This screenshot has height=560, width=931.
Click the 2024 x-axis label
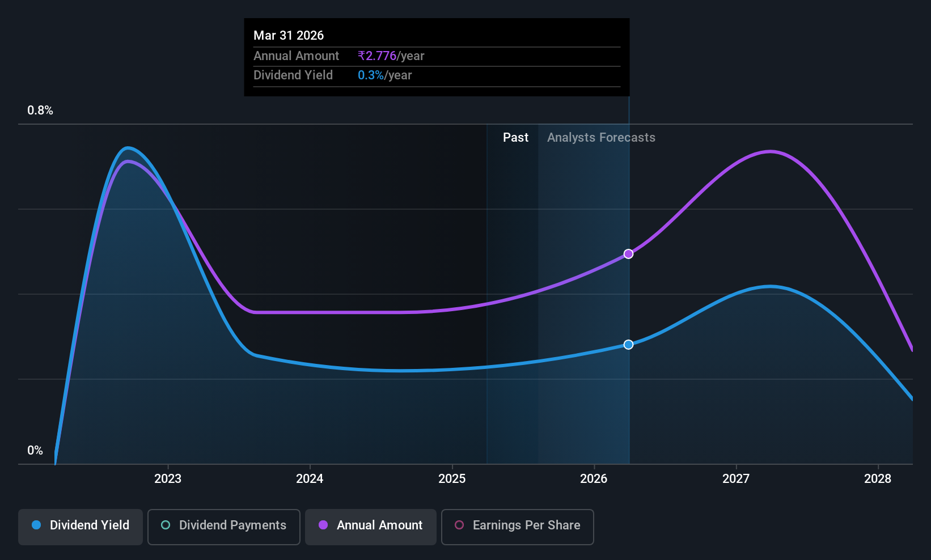pyautogui.click(x=310, y=478)
